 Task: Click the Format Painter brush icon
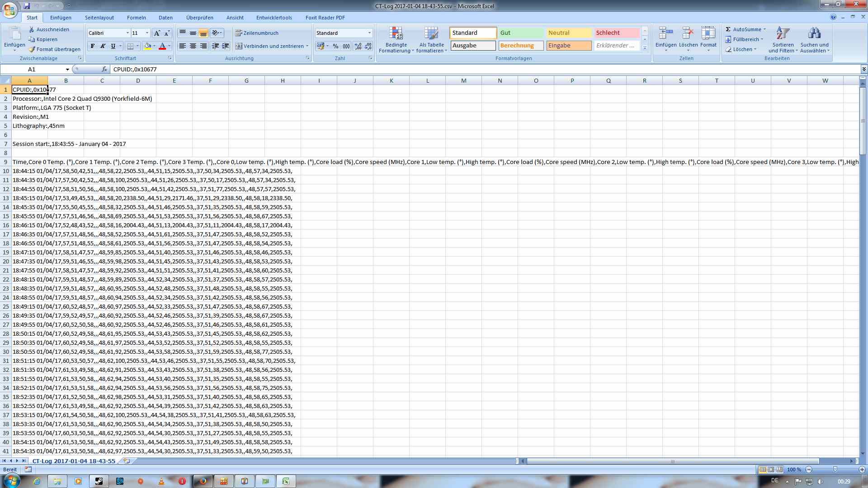point(32,49)
